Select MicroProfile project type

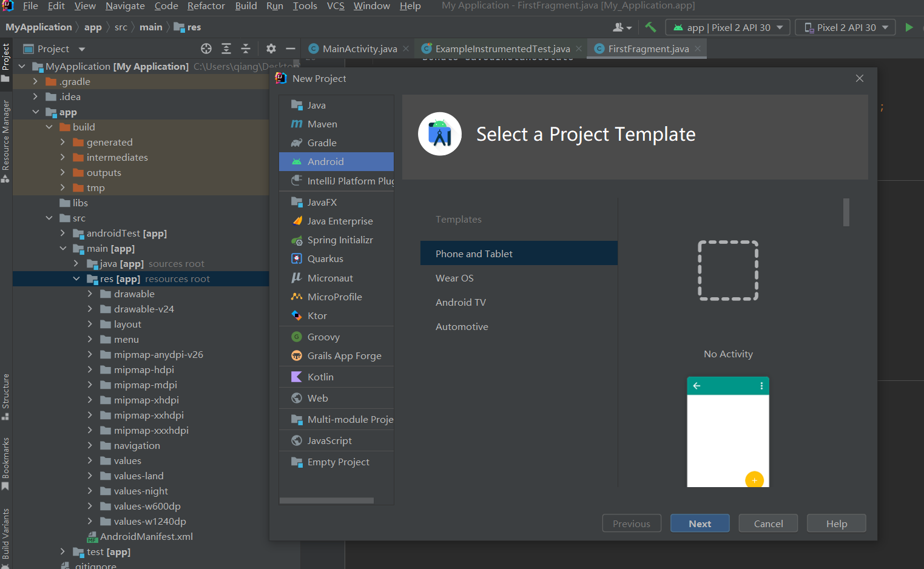336,297
